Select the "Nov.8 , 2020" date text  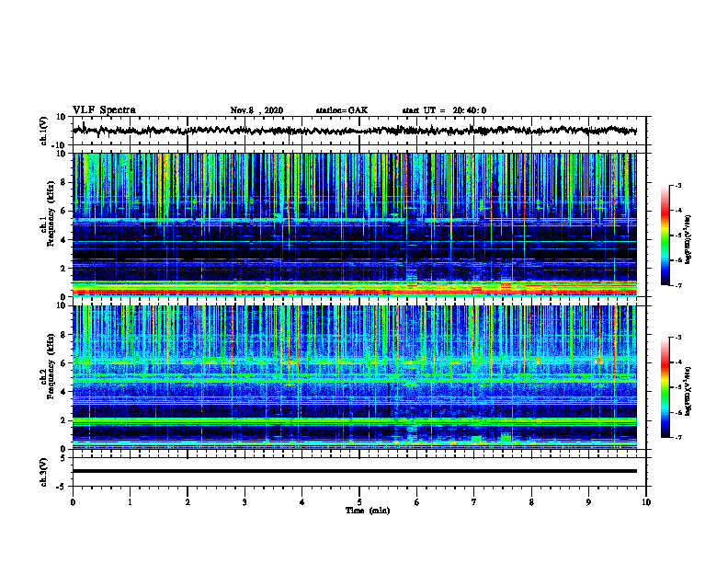tap(256, 110)
